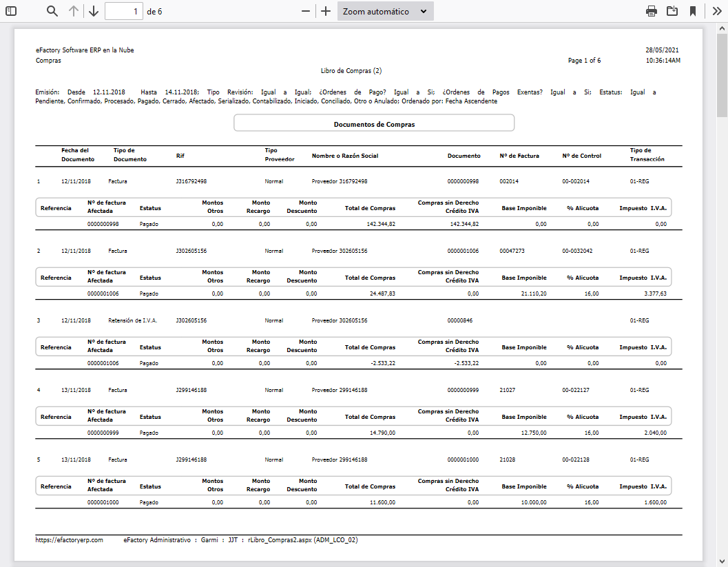Print the document using printer icon
The image size is (728, 567).
coord(651,11)
